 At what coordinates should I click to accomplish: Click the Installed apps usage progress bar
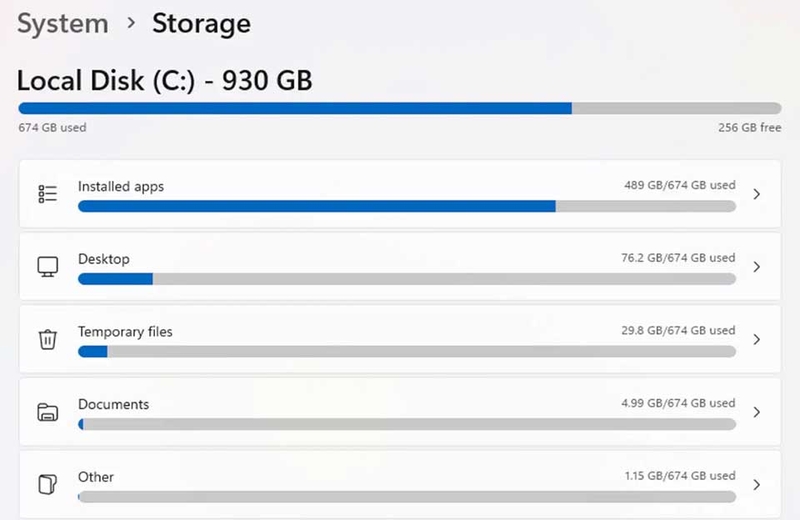pos(407,206)
